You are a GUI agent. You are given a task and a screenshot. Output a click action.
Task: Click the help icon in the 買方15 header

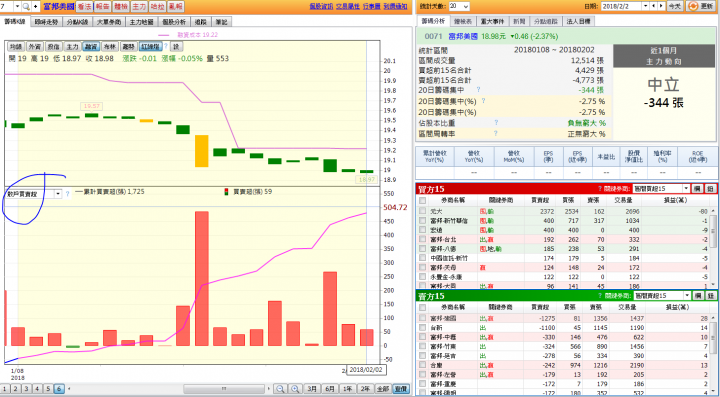click(x=600, y=189)
